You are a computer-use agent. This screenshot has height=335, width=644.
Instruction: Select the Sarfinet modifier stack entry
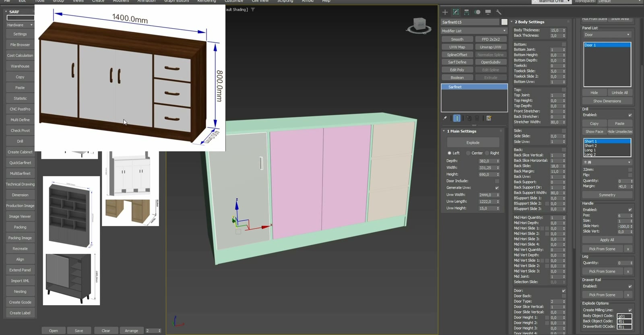point(474,87)
